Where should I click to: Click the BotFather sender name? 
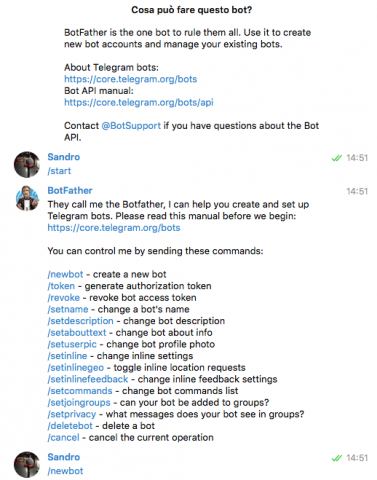(70, 191)
